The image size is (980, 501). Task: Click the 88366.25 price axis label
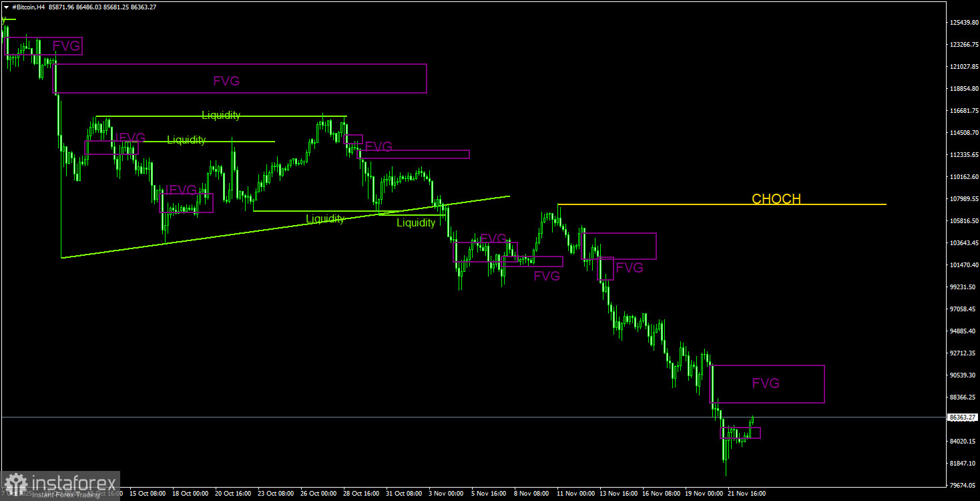[961, 397]
